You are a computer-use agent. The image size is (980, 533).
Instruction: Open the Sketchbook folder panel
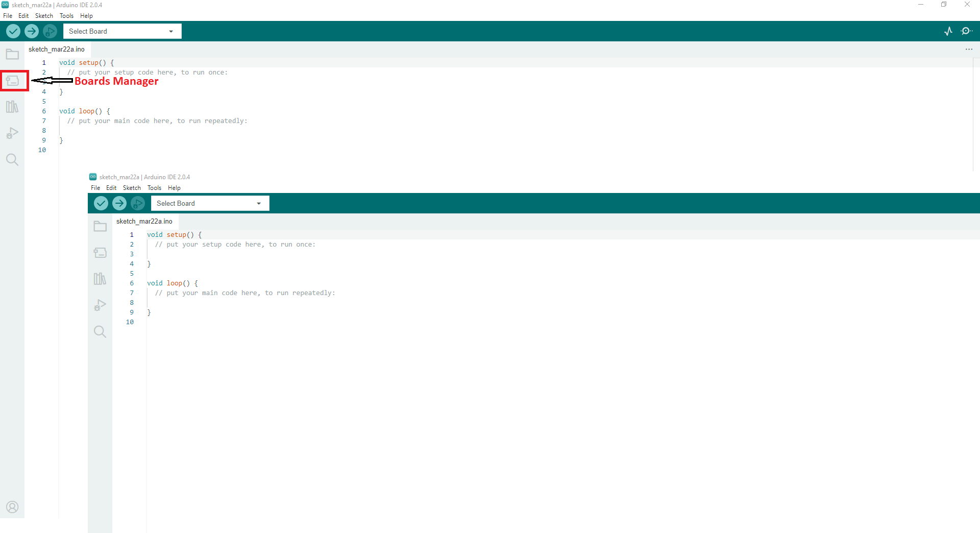pos(12,54)
